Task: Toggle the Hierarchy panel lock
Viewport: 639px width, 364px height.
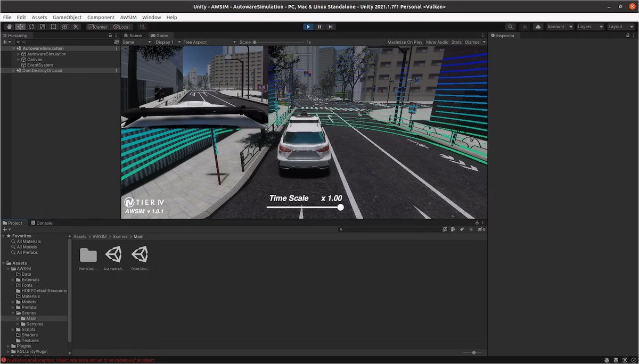Action: [x=110, y=36]
